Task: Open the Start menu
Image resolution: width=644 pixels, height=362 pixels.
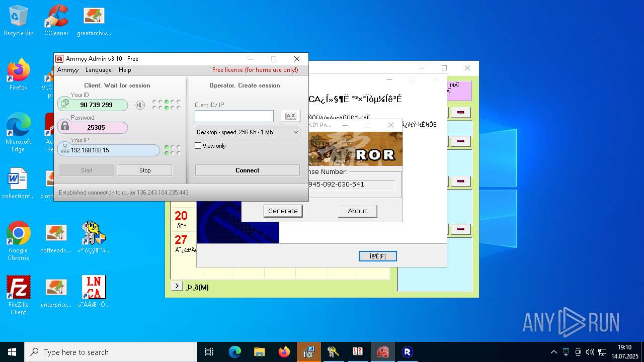Action: [12, 352]
